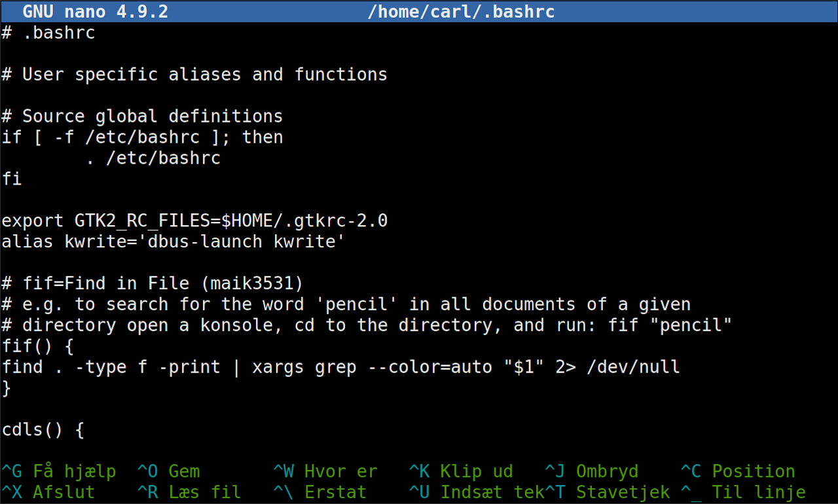Click the 'if [ -f /etc/bashrc ]; then' line
The width and height of the screenshot is (838, 504).
[142, 137]
